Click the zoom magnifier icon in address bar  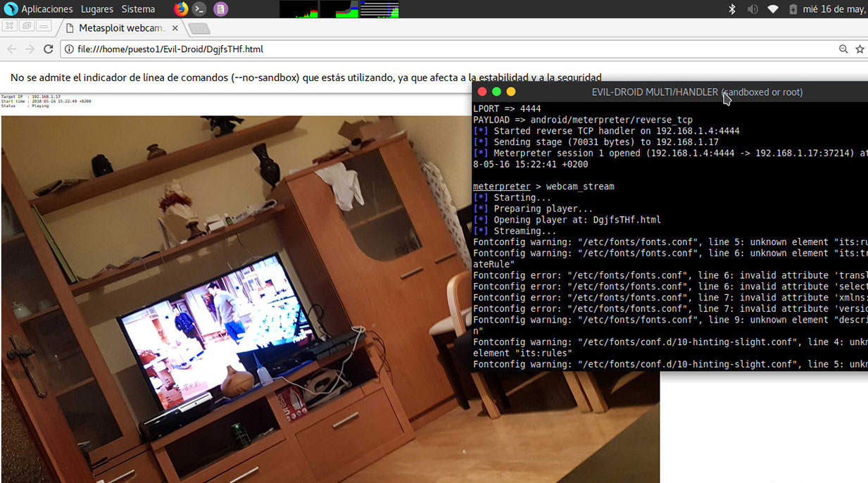(x=843, y=49)
